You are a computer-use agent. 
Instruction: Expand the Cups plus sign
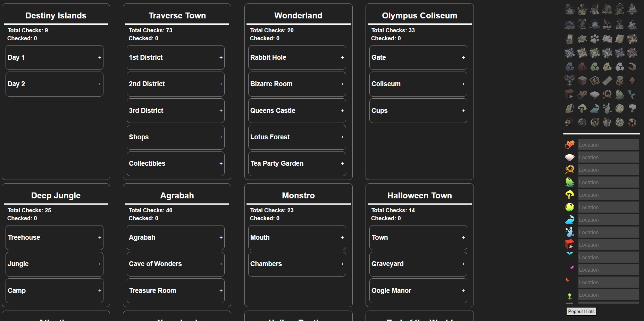[x=463, y=111]
